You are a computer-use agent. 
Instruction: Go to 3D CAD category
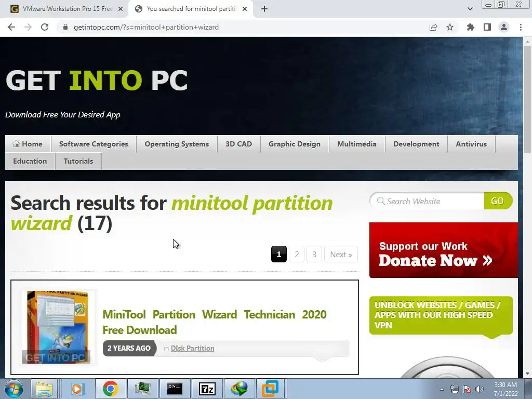[x=239, y=144]
